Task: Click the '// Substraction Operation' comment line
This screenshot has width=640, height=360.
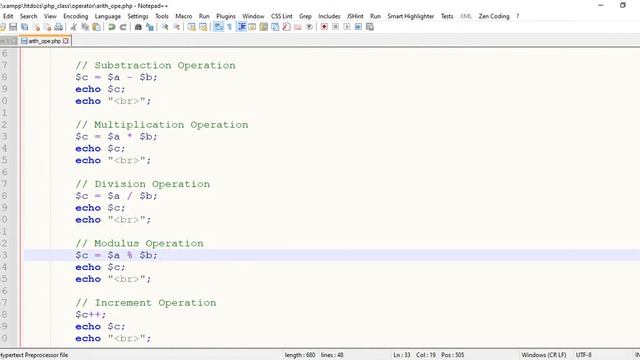Action: (155, 65)
